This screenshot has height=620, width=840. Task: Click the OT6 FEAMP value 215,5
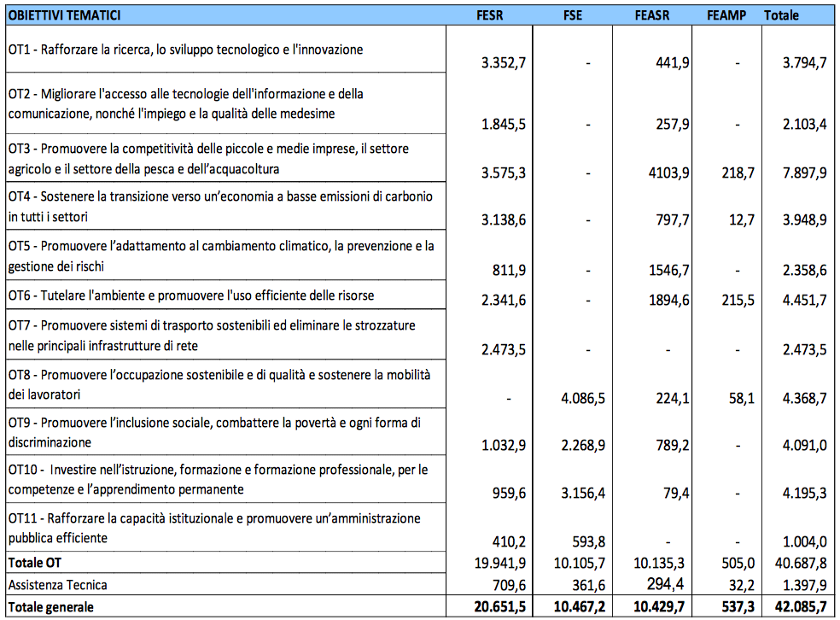click(x=738, y=300)
